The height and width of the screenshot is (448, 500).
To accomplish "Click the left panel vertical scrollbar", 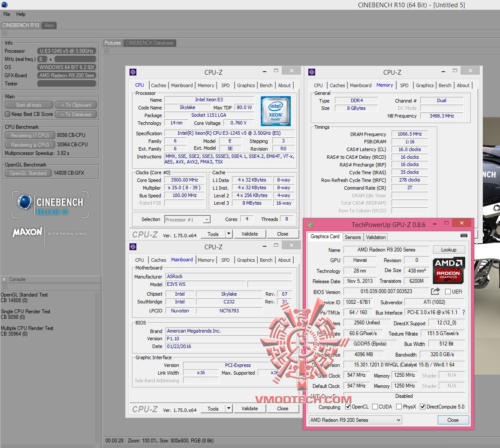I will click(98, 367).
